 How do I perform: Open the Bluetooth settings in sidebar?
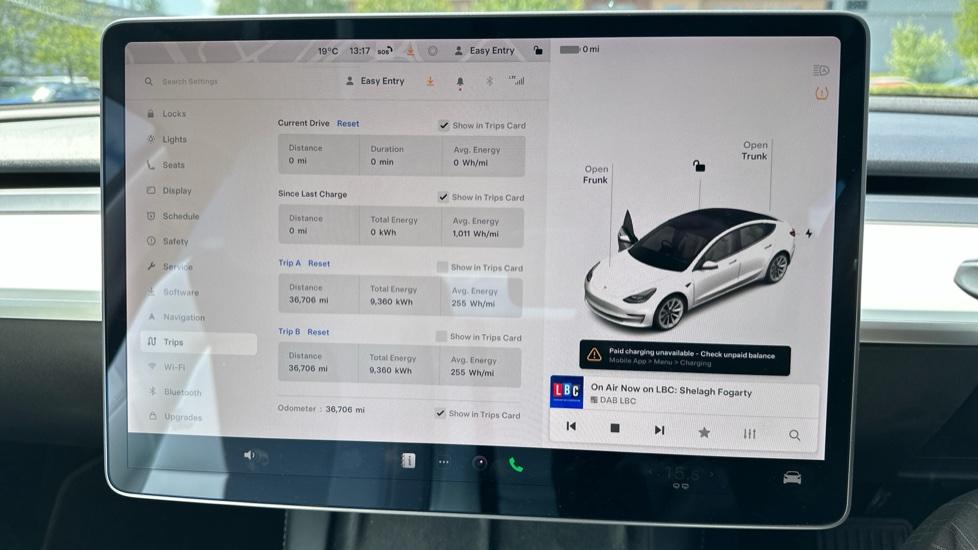175,392
